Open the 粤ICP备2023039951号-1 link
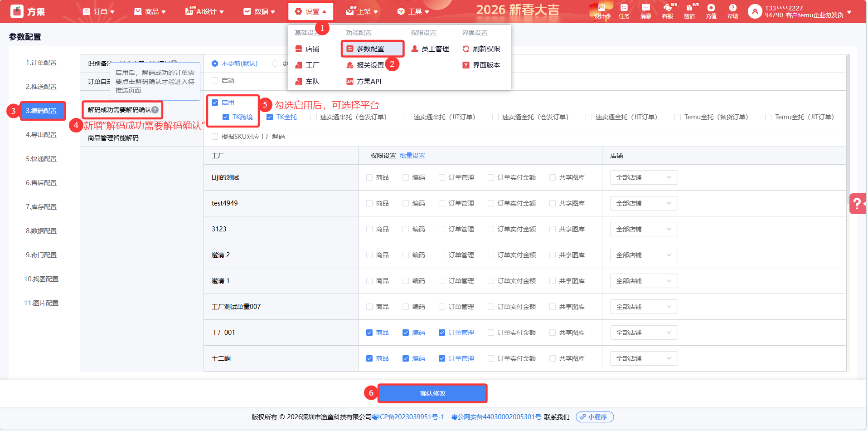The width and height of the screenshot is (868, 431). coord(408,417)
